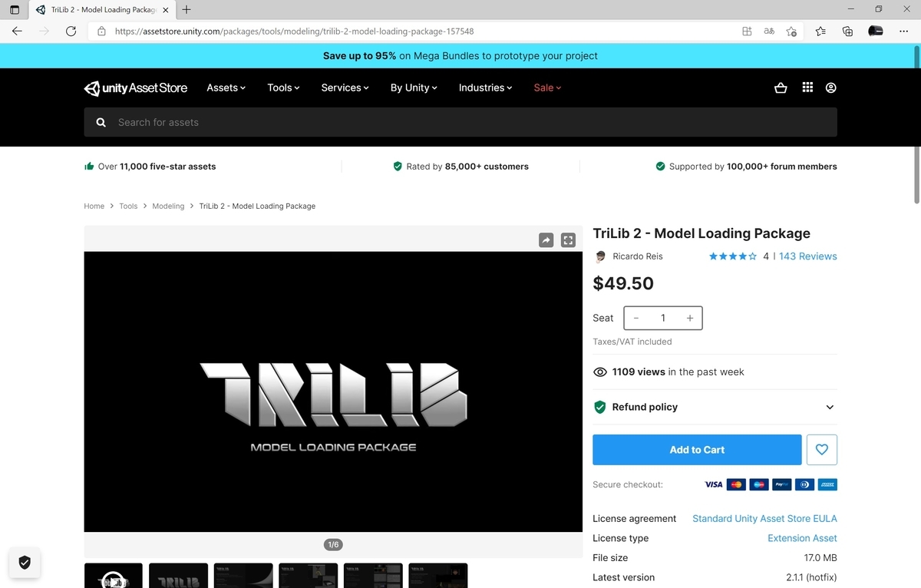
Task: Open the Extension Asset license type link
Action: pyautogui.click(x=802, y=538)
